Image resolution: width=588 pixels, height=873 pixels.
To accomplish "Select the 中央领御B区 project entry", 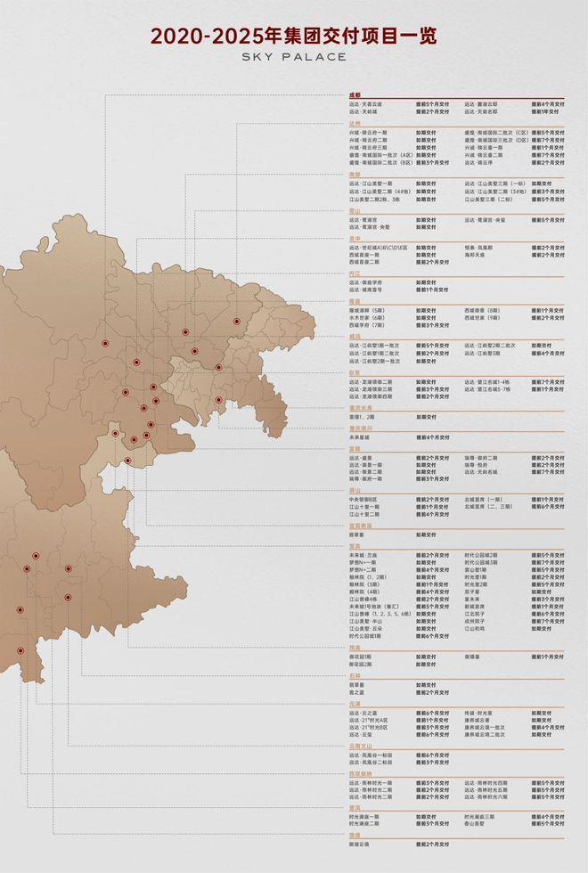I will pyautogui.click(x=363, y=500).
